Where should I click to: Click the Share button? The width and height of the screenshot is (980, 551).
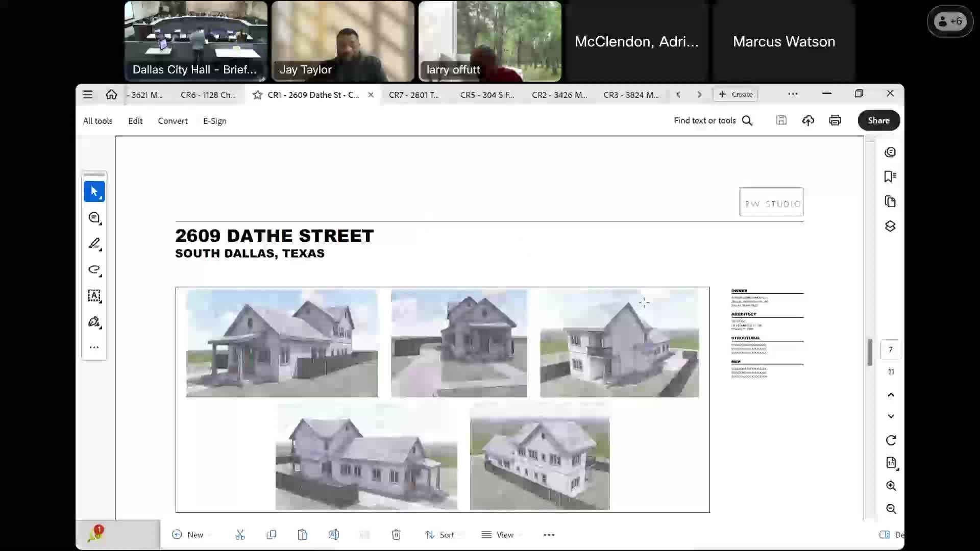[878, 120]
